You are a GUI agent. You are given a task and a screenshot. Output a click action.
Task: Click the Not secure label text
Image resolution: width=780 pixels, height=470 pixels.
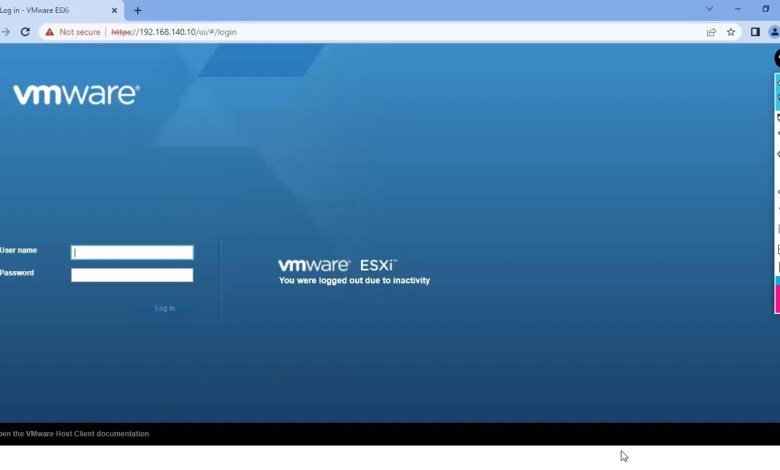(80, 32)
